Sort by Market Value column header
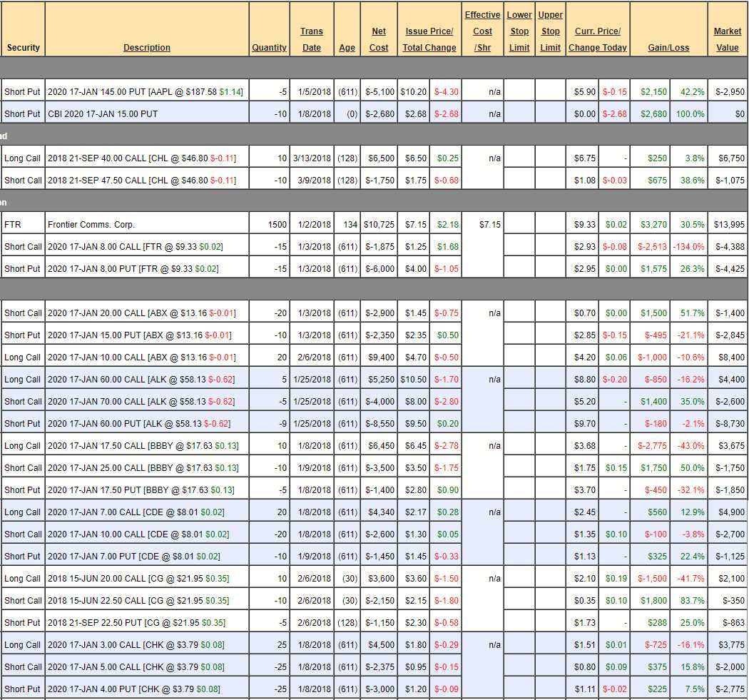Image resolution: width=749 pixels, height=700 pixels. [x=728, y=39]
